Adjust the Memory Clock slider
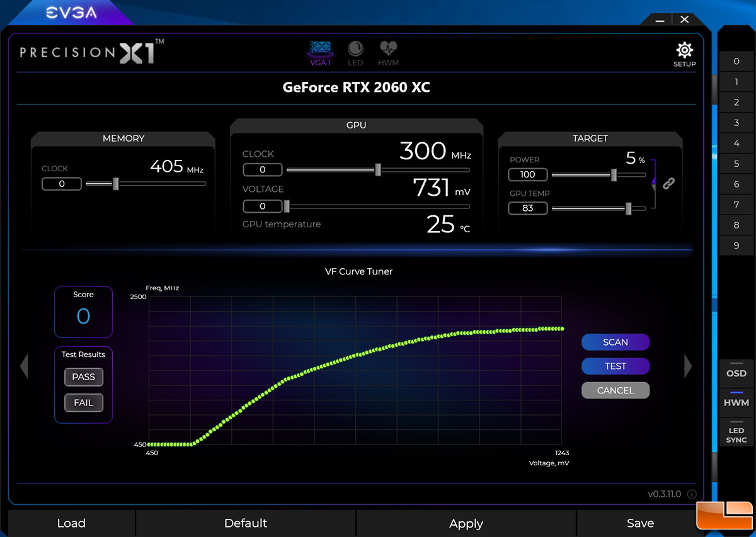The height and width of the screenshot is (537, 756). 115,184
